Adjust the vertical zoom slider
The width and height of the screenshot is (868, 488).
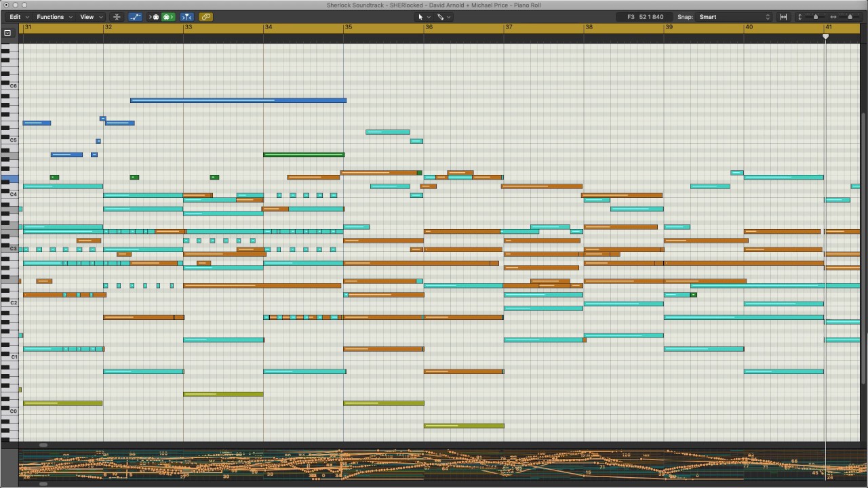pos(815,17)
